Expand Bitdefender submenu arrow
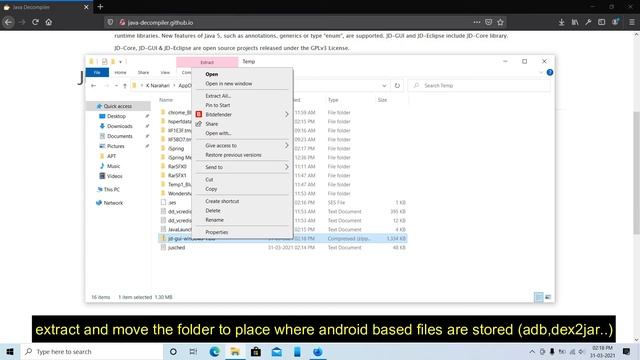The width and height of the screenshot is (640, 360). (287, 115)
